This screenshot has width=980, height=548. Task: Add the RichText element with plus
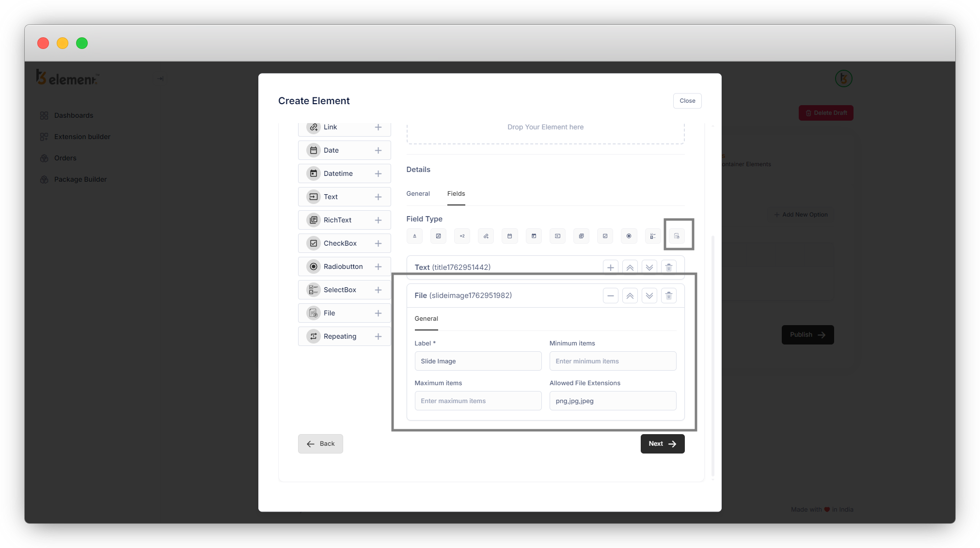378,220
